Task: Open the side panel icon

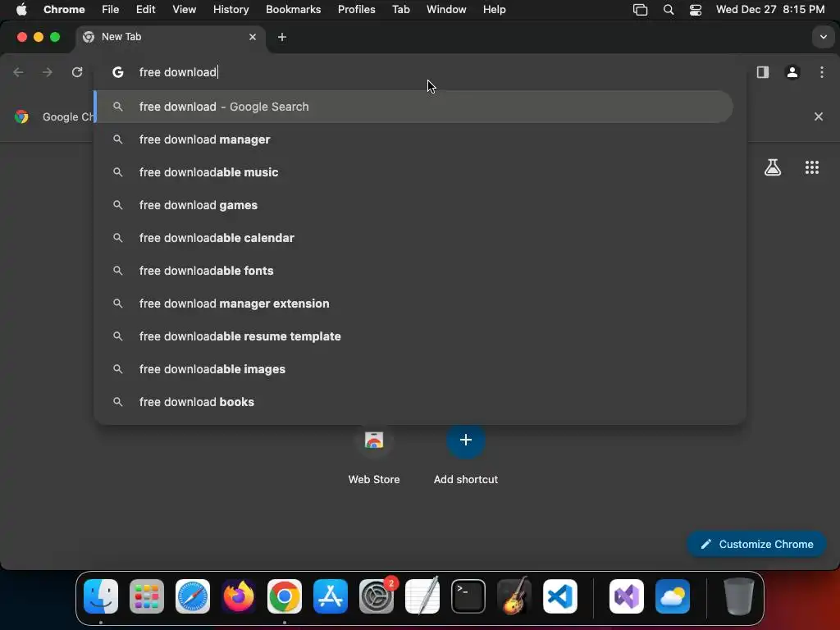Action: pyautogui.click(x=762, y=72)
